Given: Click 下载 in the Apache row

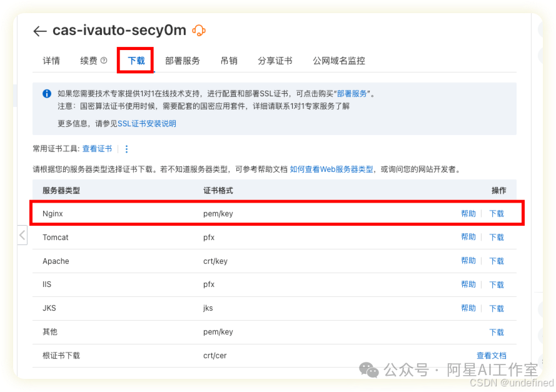Looking at the screenshot, I should pyautogui.click(x=497, y=261).
